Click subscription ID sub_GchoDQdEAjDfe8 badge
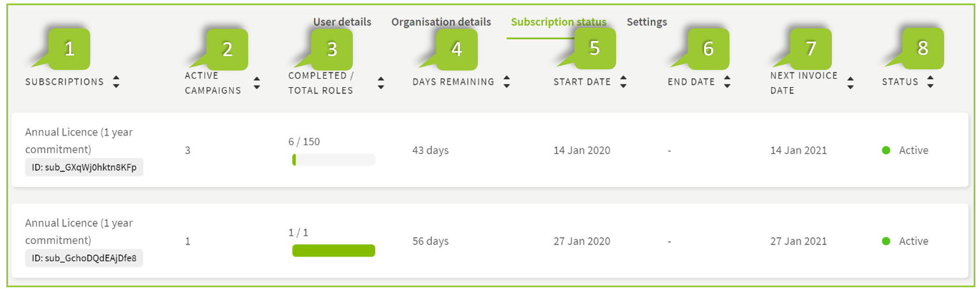Viewport: 980px width, 289px height. pos(84,258)
